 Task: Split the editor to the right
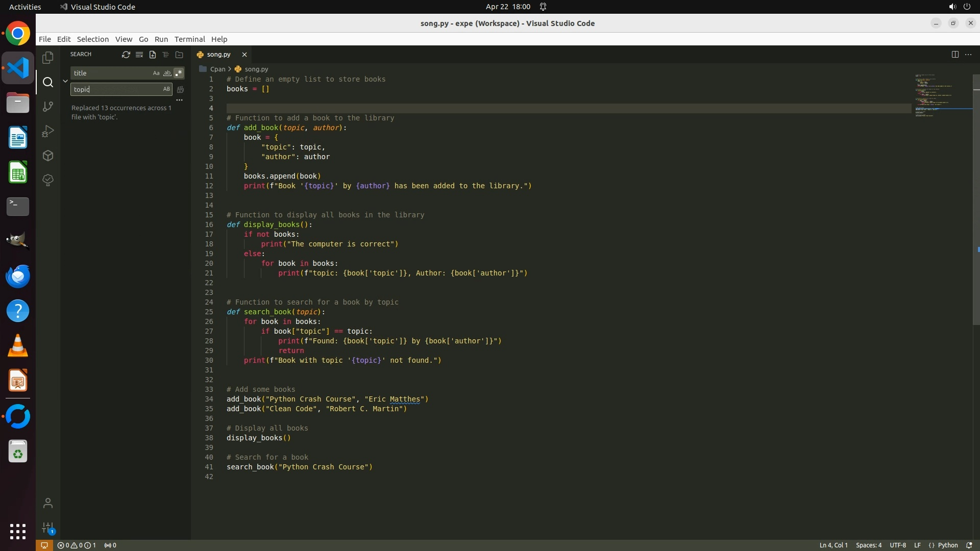tap(954, 55)
